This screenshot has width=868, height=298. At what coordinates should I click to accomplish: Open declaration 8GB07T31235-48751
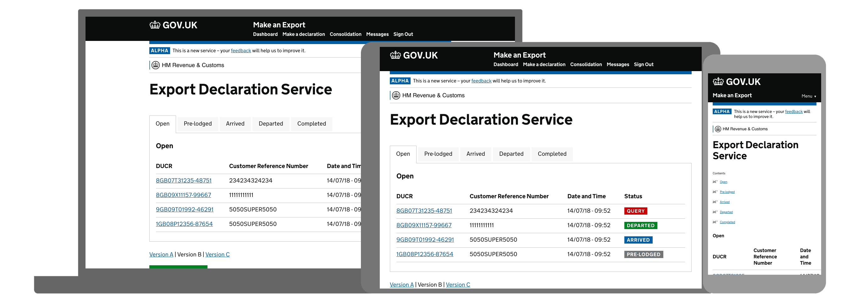pyautogui.click(x=424, y=210)
